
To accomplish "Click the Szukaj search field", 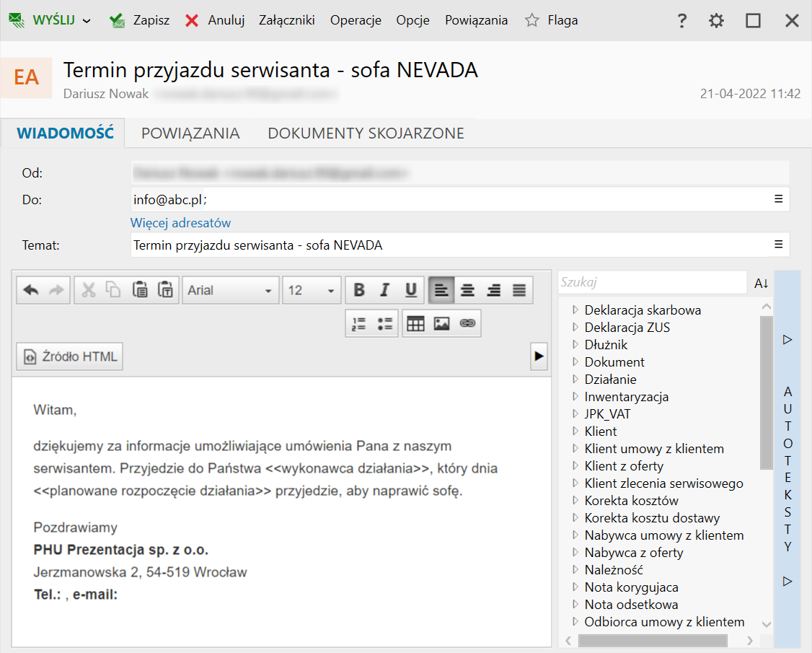I will pos(651,283).
